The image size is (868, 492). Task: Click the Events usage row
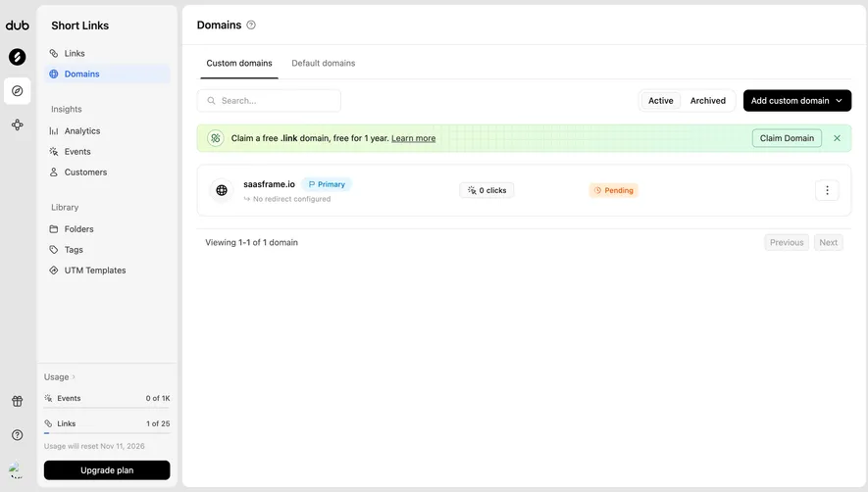(107, 399)
